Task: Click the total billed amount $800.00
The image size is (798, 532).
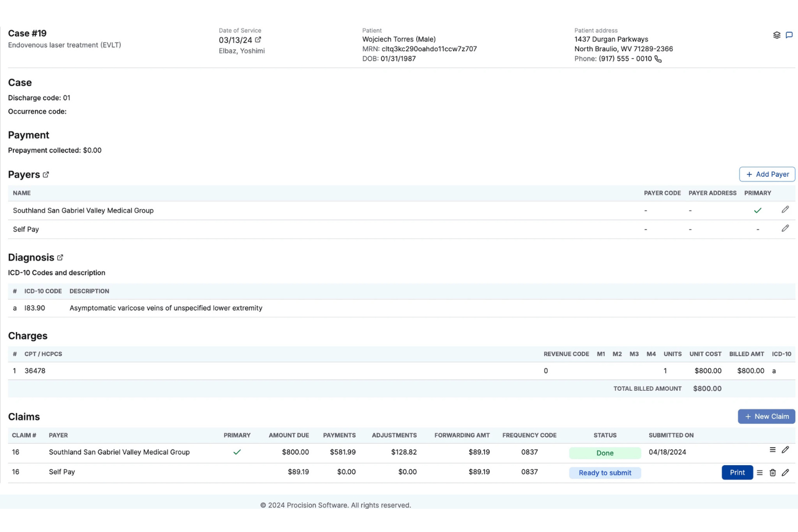Action: coord(707,389)
